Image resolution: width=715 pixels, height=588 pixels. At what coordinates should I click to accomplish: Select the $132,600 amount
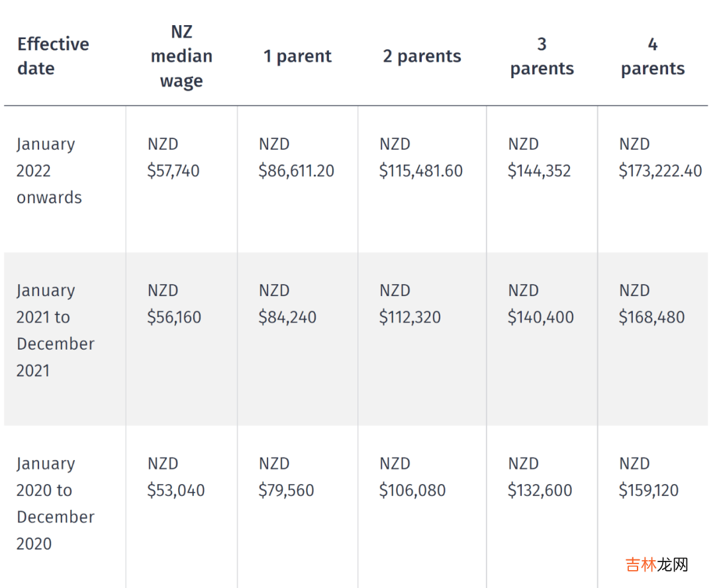(x=540, y=491)
